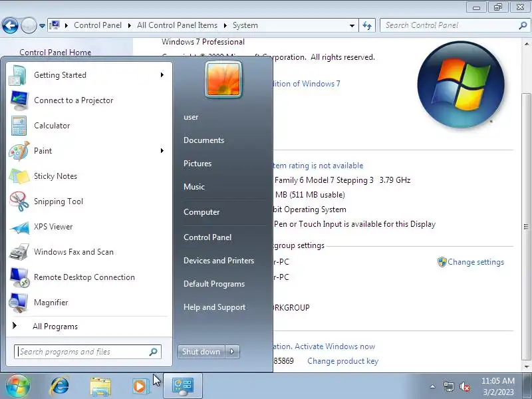Screen dimensions: 532x399
Task: Open the Sticky Notes icon
Action: pos(19,176)
